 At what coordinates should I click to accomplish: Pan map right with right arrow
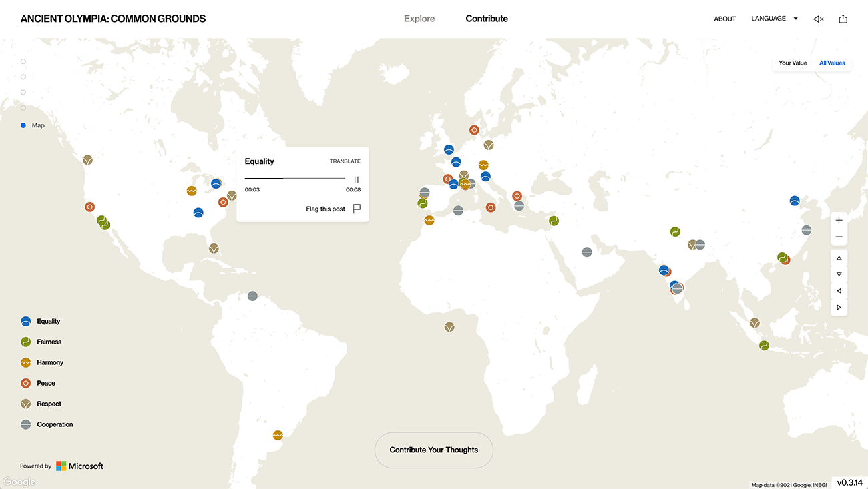pos(839,308)
